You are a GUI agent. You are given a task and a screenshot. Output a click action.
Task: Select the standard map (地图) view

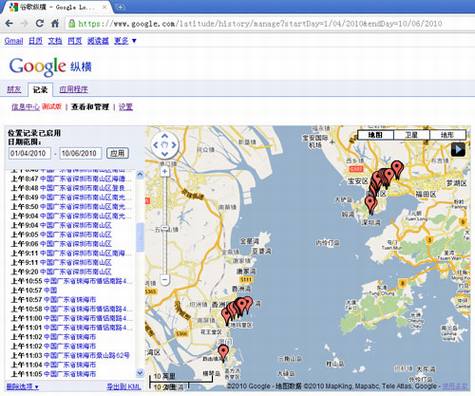coord(375,135)
